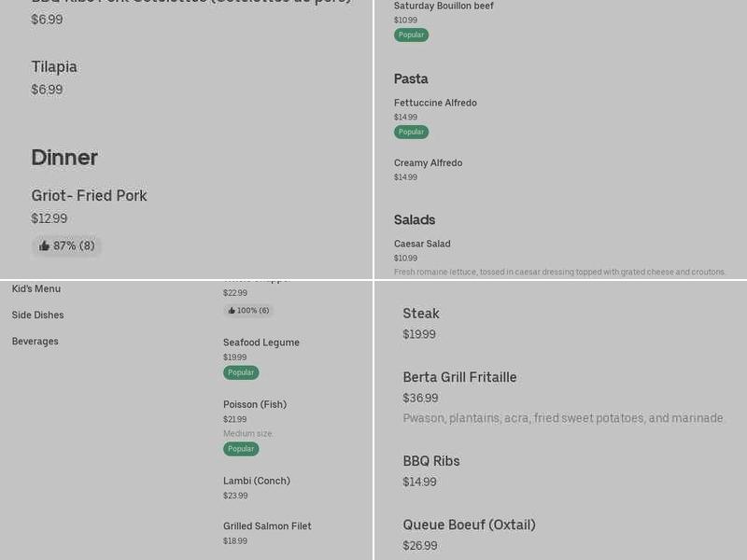This screenshot has height=560, width=747.
Task: Click the Steak priced at $19.99
Action: [x=420, y=313]
